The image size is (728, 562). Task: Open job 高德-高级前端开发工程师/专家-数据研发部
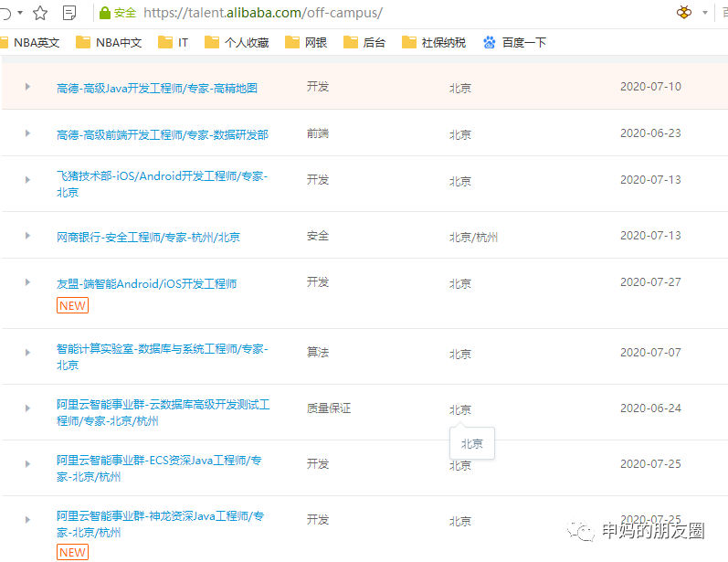[163, 134]
